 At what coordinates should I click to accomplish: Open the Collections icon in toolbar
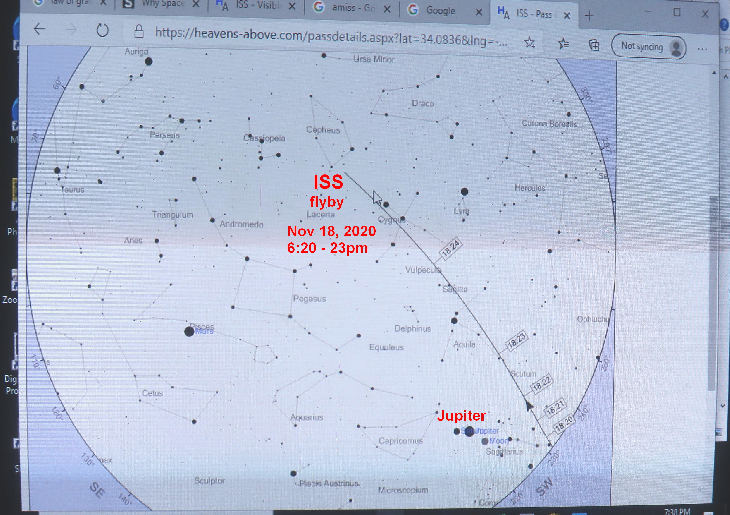pos(592,45)
